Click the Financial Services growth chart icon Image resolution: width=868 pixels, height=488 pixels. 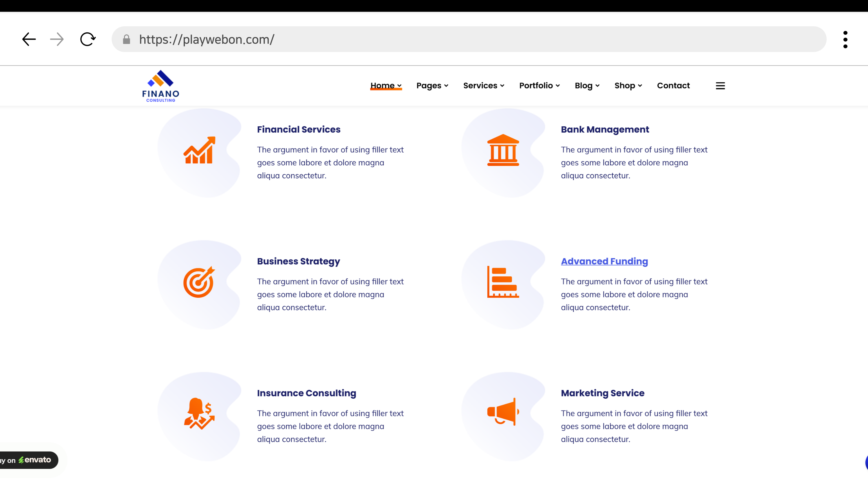pyautogui.click(x=199, y=150)
